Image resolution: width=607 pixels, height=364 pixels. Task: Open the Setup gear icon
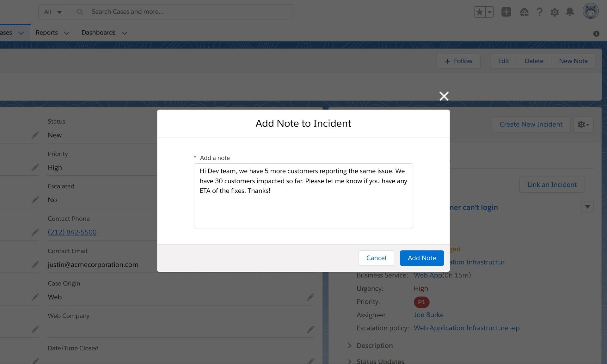pos(554,12)
